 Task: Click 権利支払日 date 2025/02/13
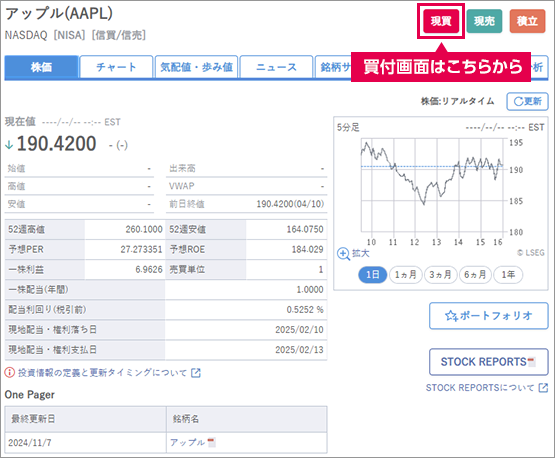(x=299, y=350)
